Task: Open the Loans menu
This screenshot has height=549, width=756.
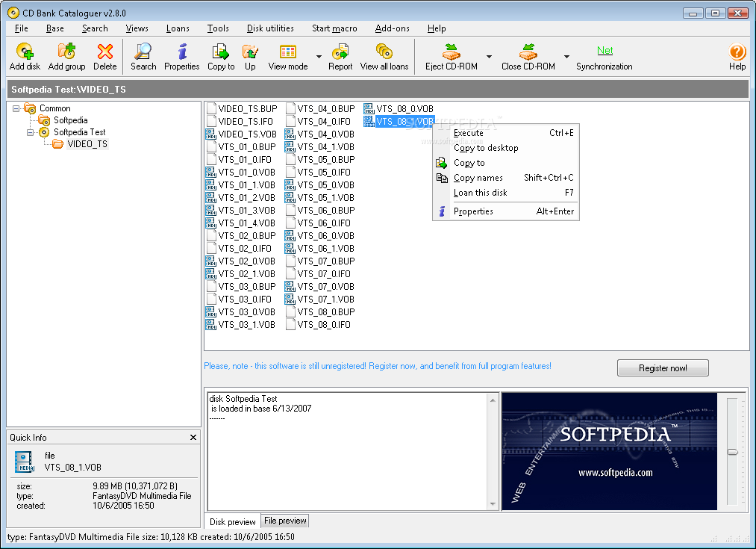Action: [x=178, y=28]
